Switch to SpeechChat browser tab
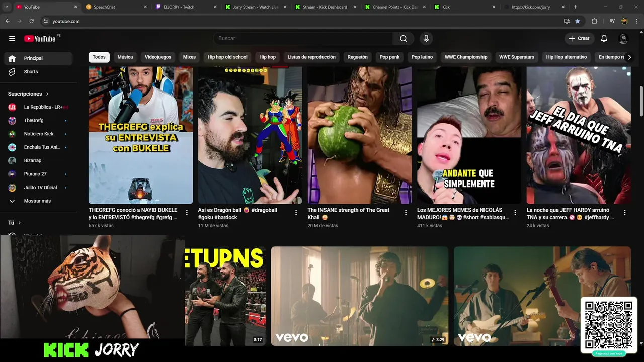This screenshot has height=362, width=644. [116, 7]
